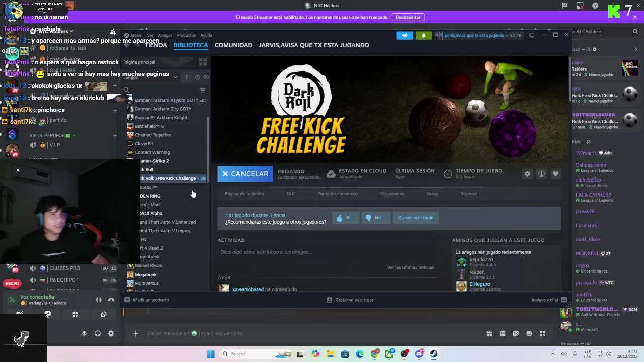
Task: Expand BTC Holders server header dropdown
Action: [x=71, y=31]
